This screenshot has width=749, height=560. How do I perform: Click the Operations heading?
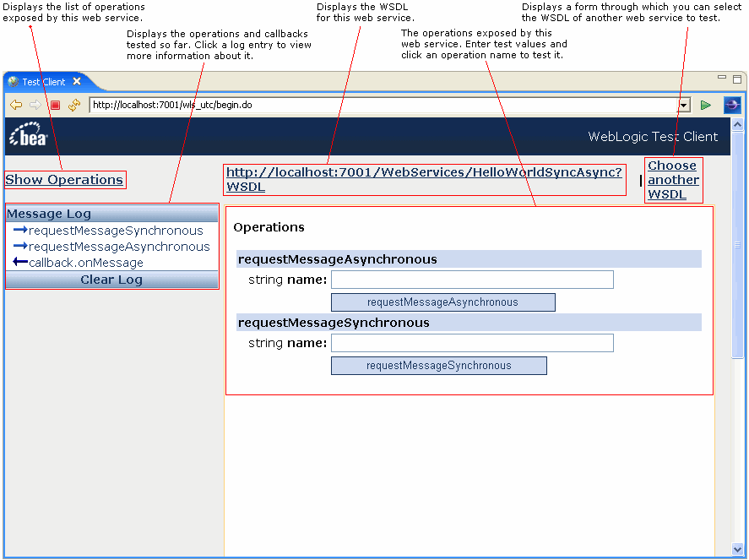(269, 227)
